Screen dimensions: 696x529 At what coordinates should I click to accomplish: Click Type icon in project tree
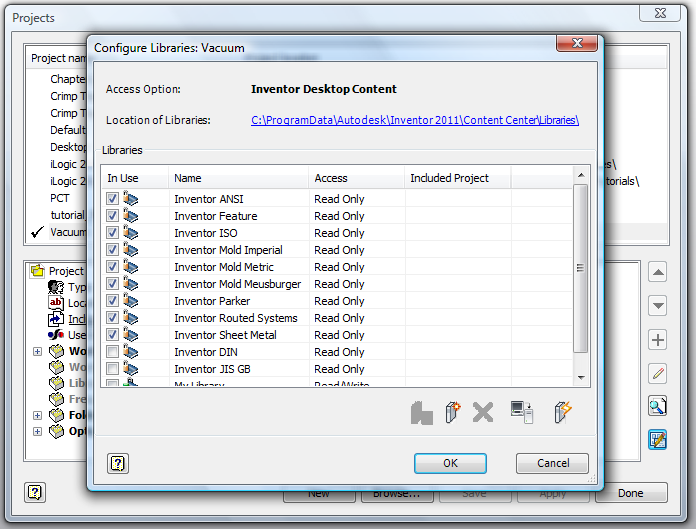56,287
